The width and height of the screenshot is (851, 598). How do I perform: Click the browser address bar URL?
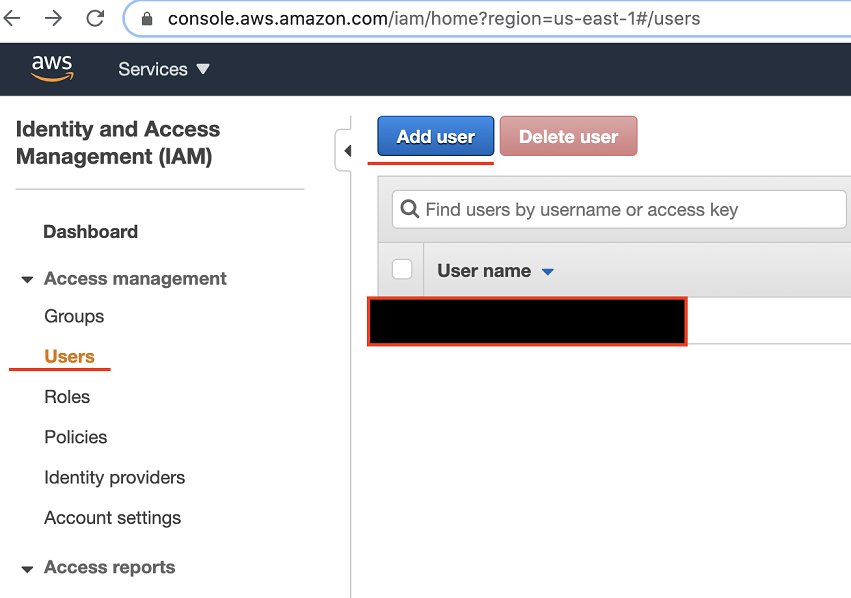[434, 18]
